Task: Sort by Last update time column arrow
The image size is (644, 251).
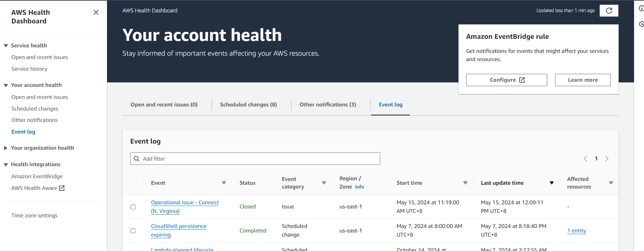Action: tap(552, 183)
